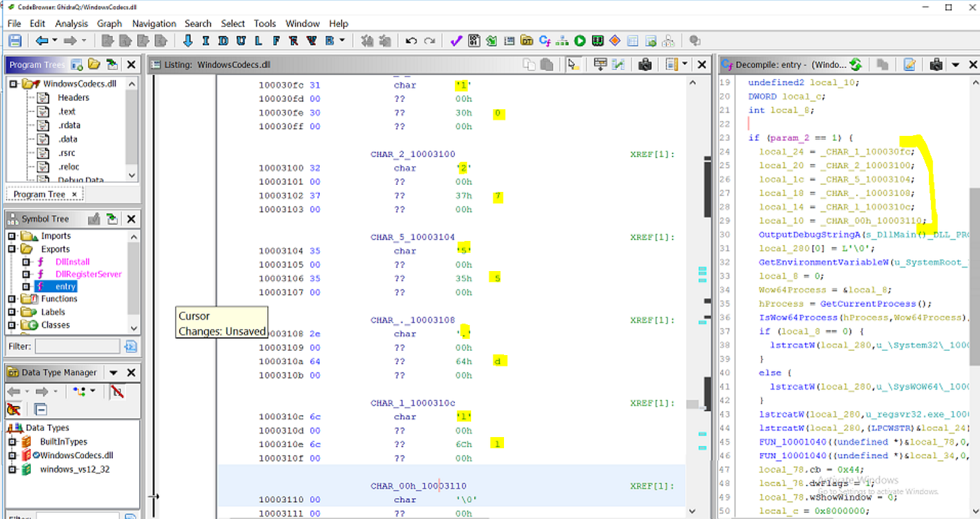
Task: Click the Decompile snapshot camera icon
Action: click(x=936, y=64)
